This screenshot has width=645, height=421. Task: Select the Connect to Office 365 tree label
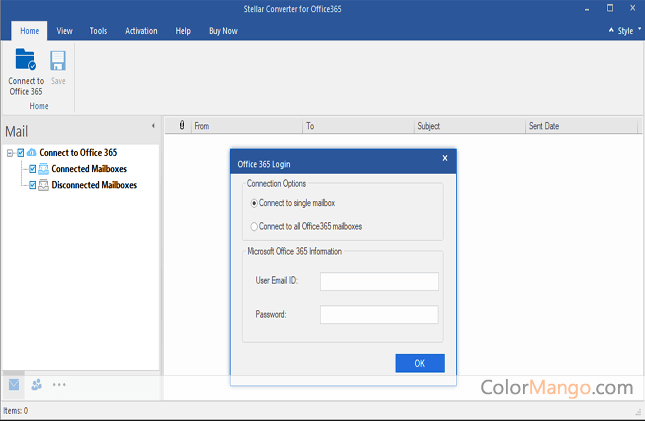coord(78,153)
